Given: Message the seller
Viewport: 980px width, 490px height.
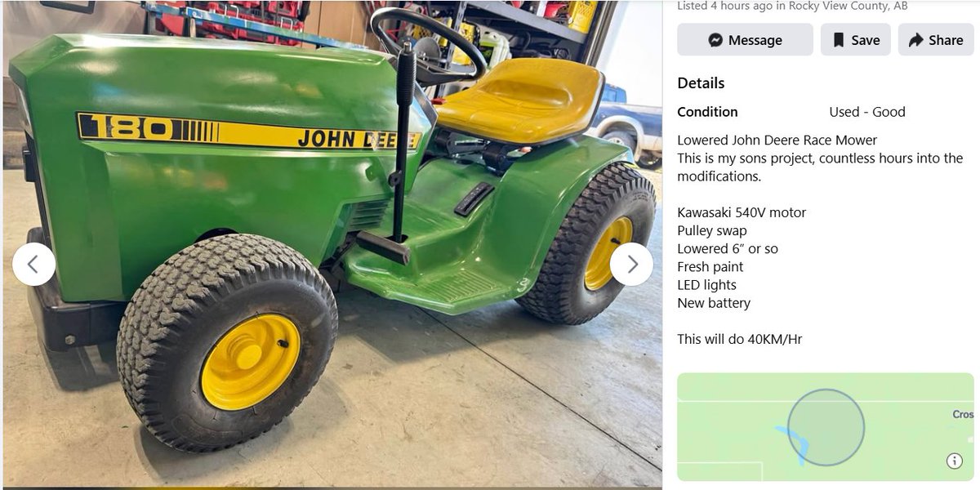Looking at the screenshot, I should tap(745, 39).
